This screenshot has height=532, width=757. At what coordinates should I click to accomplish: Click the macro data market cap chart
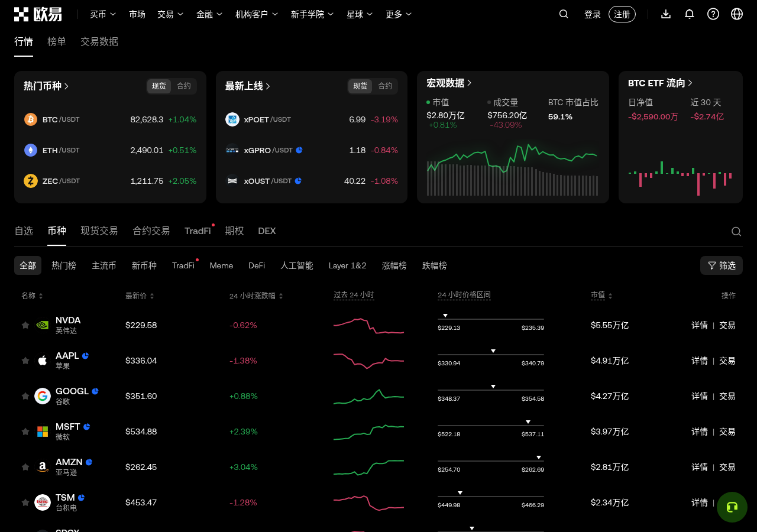click(513, 169)
